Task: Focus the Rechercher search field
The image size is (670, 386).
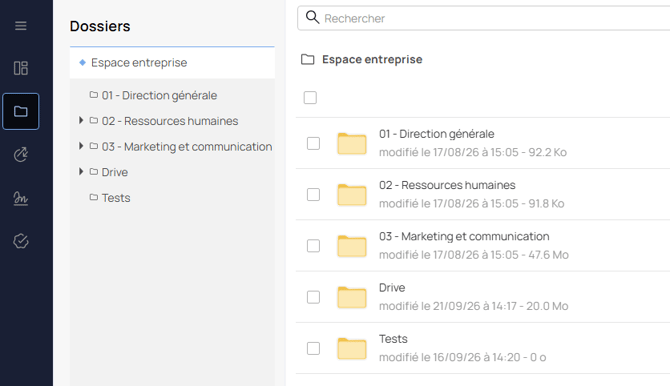Action: click(x=484, y=18)
